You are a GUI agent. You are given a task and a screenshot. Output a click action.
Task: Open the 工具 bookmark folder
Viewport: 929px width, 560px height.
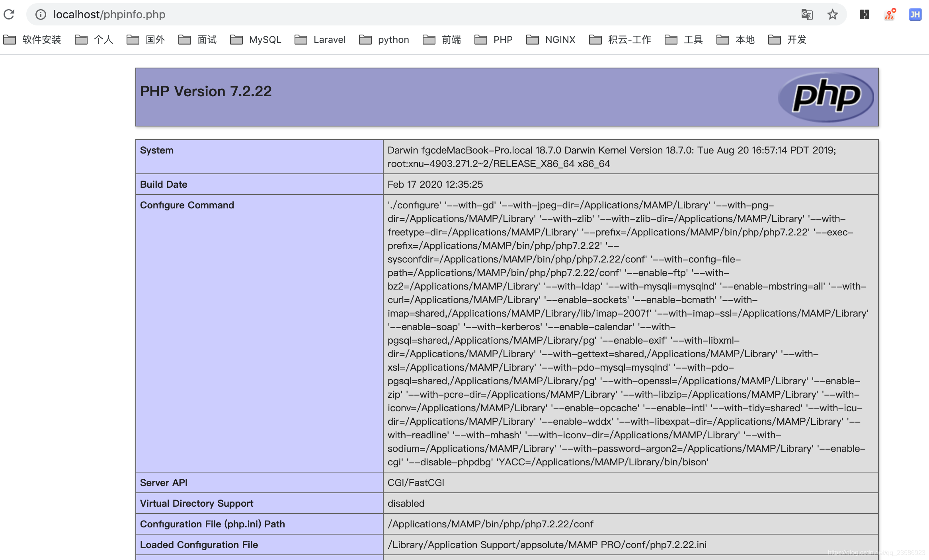684,39
